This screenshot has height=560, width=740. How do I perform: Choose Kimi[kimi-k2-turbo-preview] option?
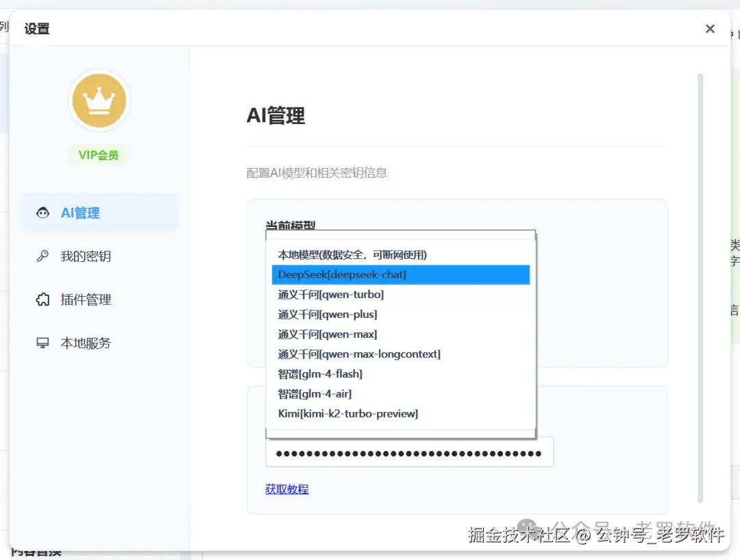click(x=401, y=413)
